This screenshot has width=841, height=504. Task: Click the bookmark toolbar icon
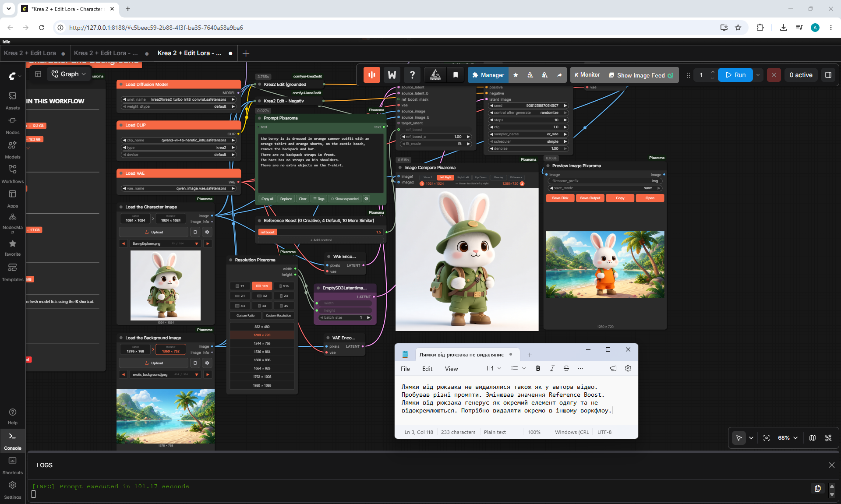456,75
